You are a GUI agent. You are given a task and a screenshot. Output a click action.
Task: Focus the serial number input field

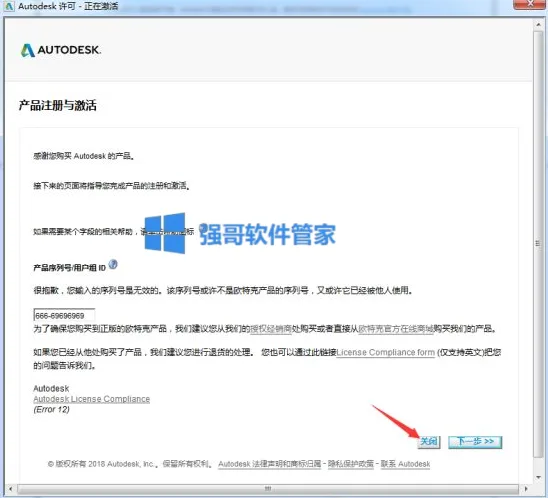64,315
